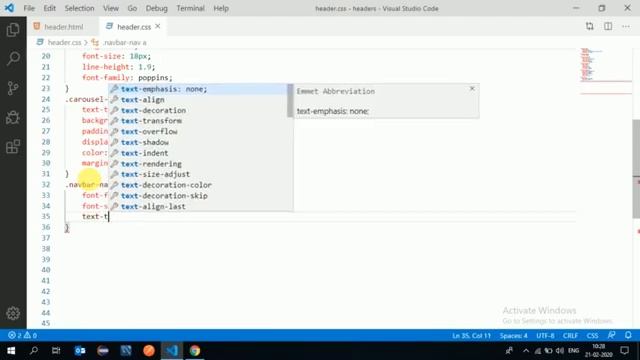Open the Manage settings gear
Image resolution: width=640 pixels, height=360 pixels.
(13, 313)
